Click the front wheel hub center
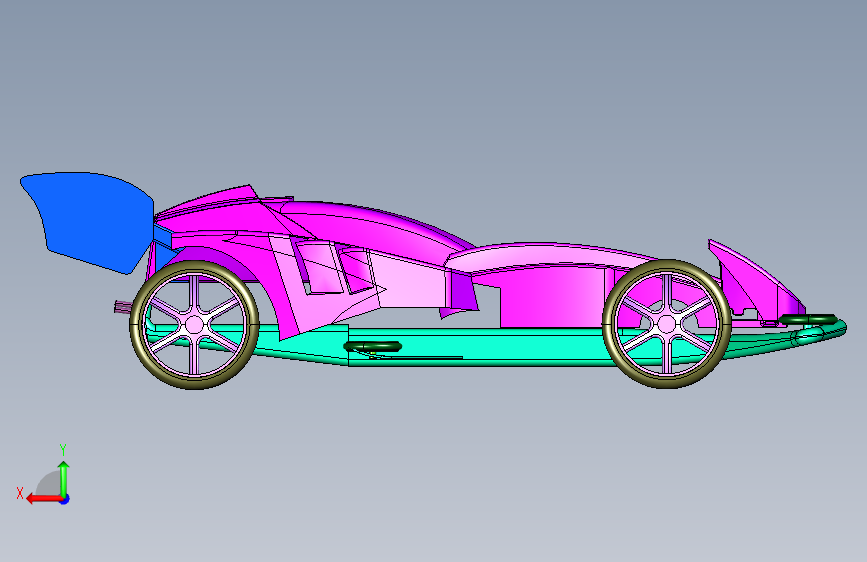Screen dimensions: 867x562 click(x=667, y=324)
